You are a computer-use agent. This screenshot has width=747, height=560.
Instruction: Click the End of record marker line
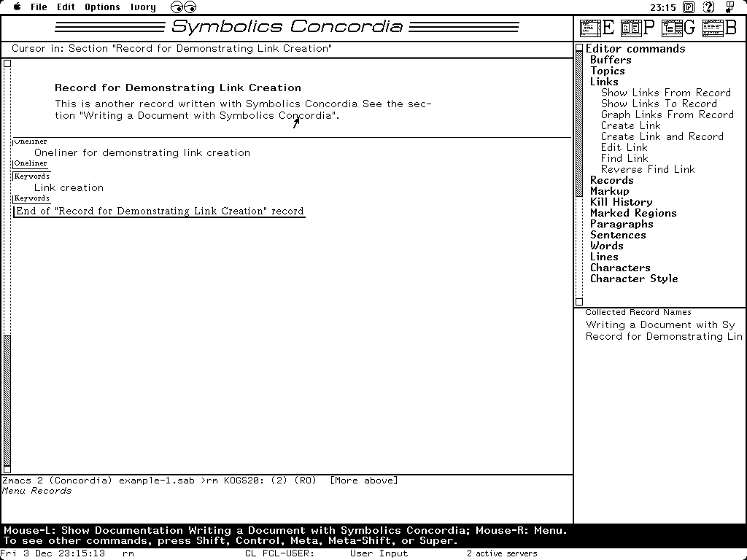[x=160, y=211]
